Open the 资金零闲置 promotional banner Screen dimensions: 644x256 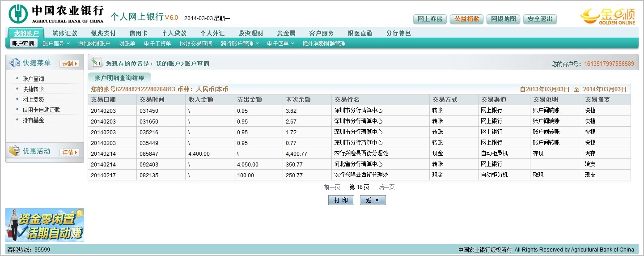click(x=45, y=225)
